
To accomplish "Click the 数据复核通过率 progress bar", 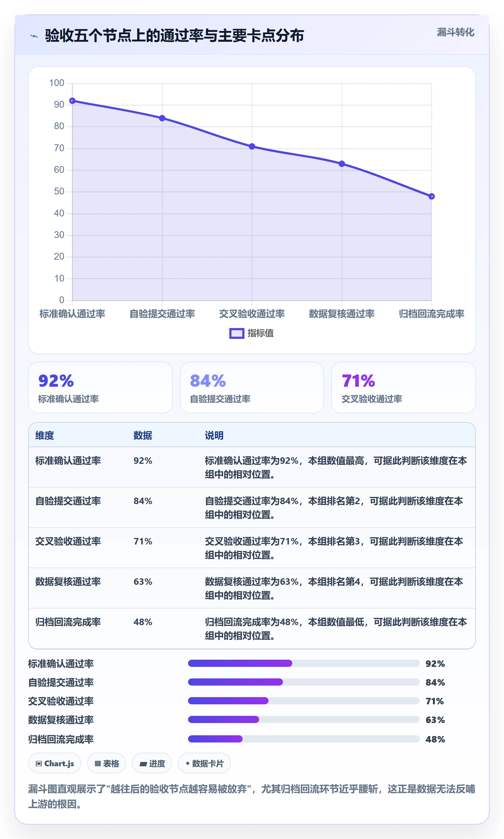I will point(304,719).
